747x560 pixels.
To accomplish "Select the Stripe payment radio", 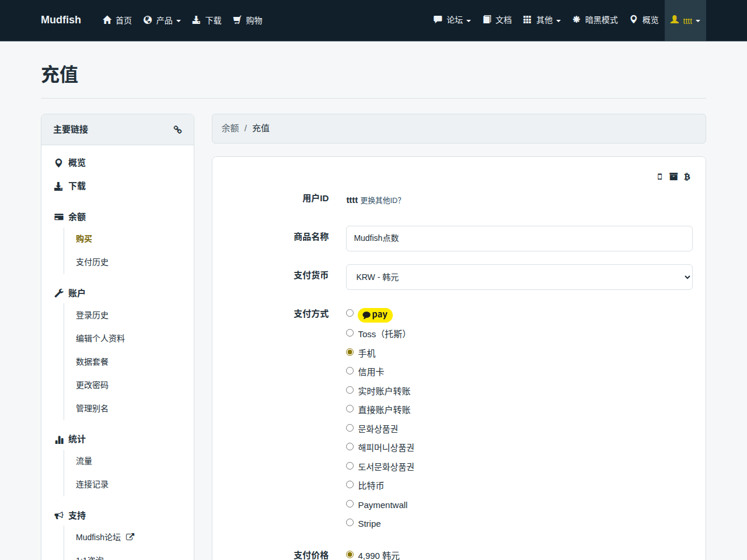I will [x=350, y=523].
